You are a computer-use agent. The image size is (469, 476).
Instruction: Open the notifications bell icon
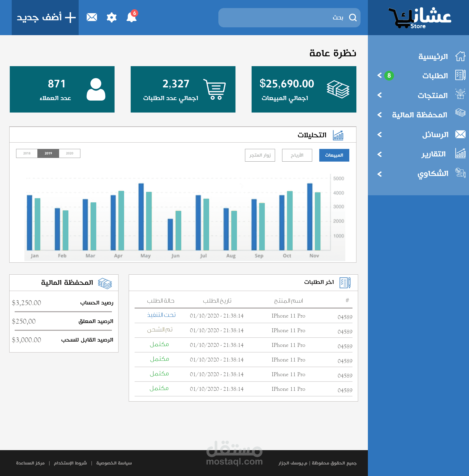131,18
